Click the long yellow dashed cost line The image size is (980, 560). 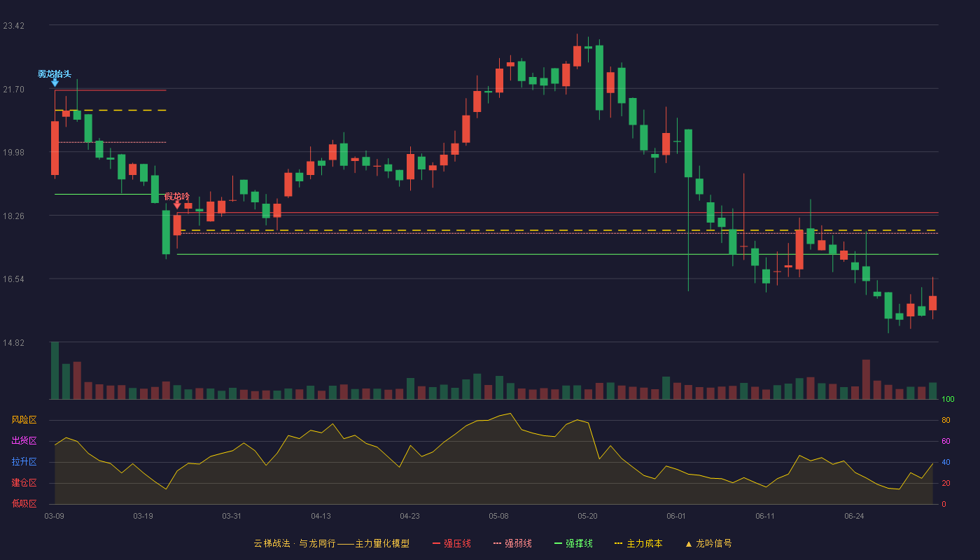tap(557, 230)
